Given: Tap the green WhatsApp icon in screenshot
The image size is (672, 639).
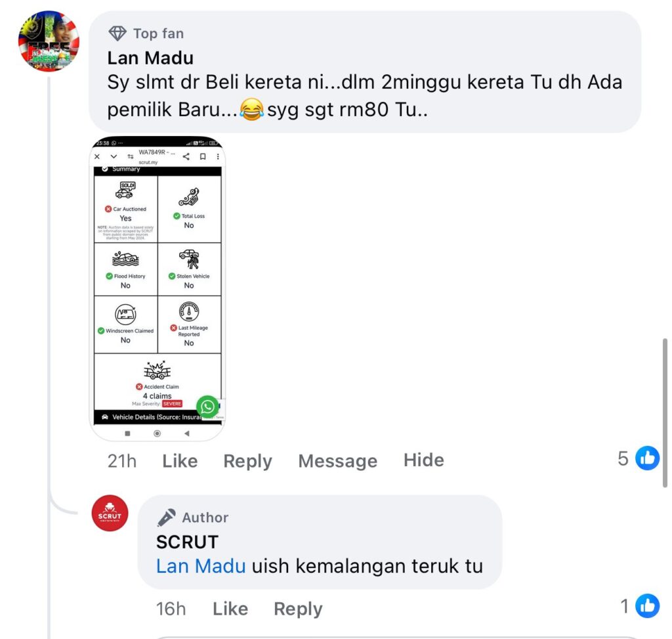Looking at the screenshot, I should point(208,406).
